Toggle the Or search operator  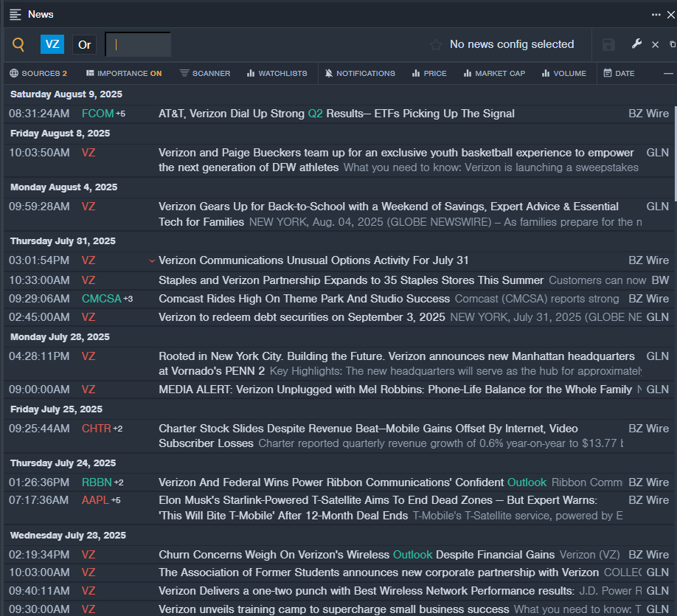85,44
